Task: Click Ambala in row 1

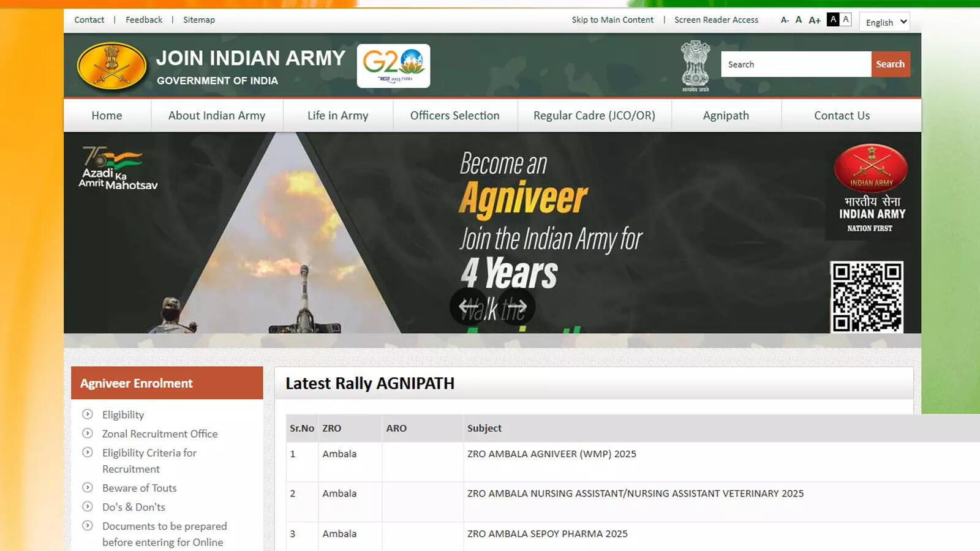Action: (339, 454)
